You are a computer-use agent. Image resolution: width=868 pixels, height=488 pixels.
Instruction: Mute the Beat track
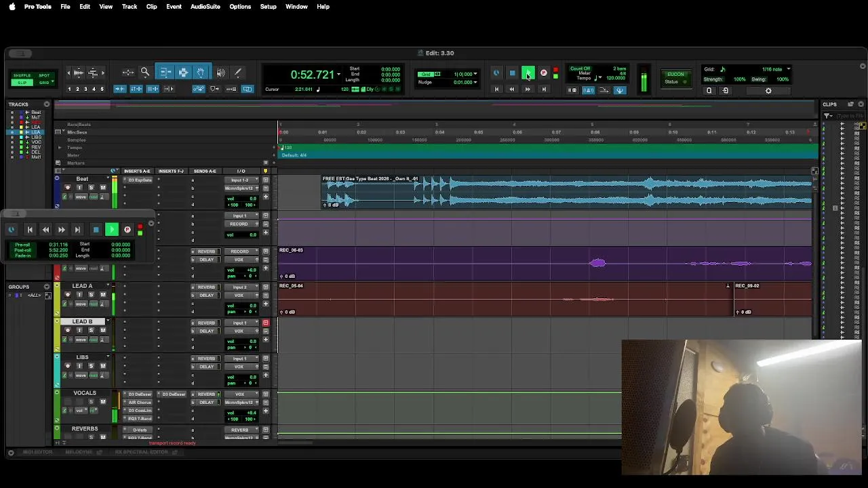tap(103, 187)
